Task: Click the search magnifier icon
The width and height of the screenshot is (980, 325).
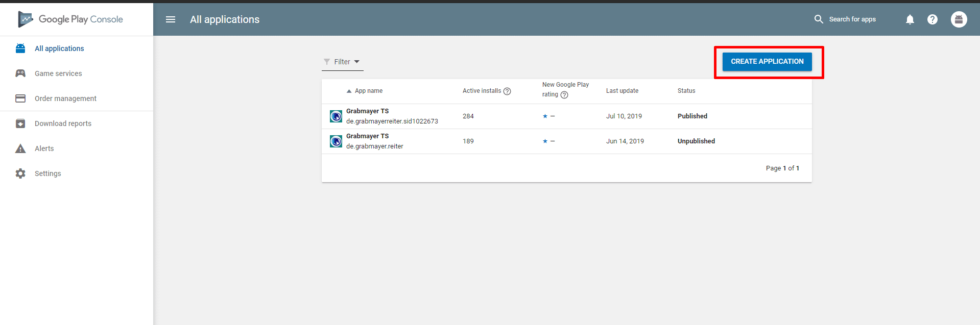Action: (x=819, y=19)
